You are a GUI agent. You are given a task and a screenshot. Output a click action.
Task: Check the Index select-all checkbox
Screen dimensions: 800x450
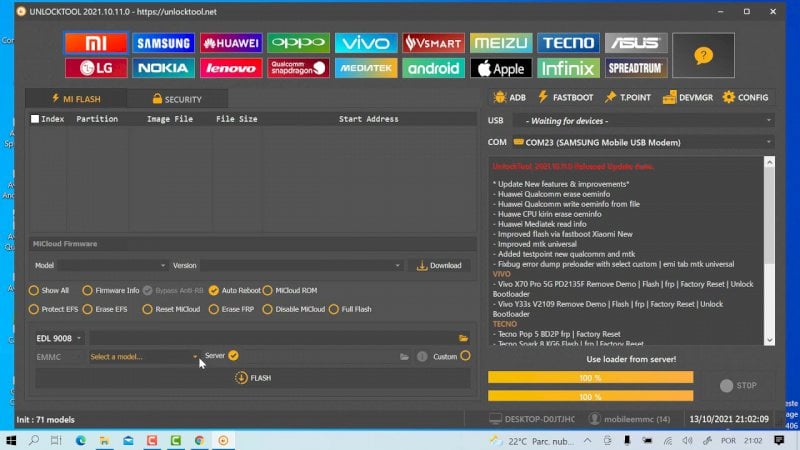pyautogui.click(x=36, y=119)
